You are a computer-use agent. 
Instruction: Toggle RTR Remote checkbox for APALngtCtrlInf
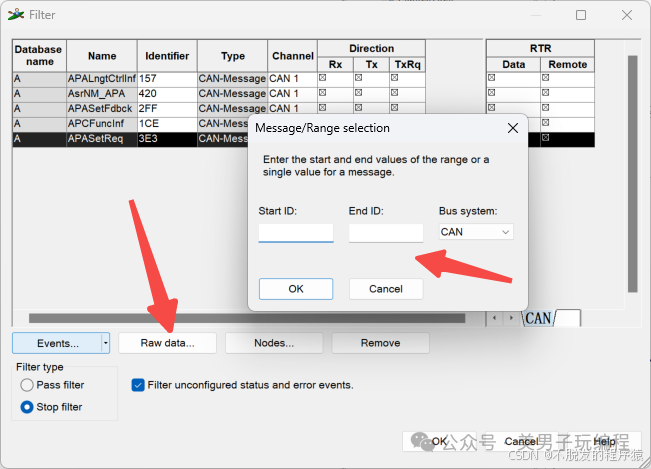(x=546, y=78)
